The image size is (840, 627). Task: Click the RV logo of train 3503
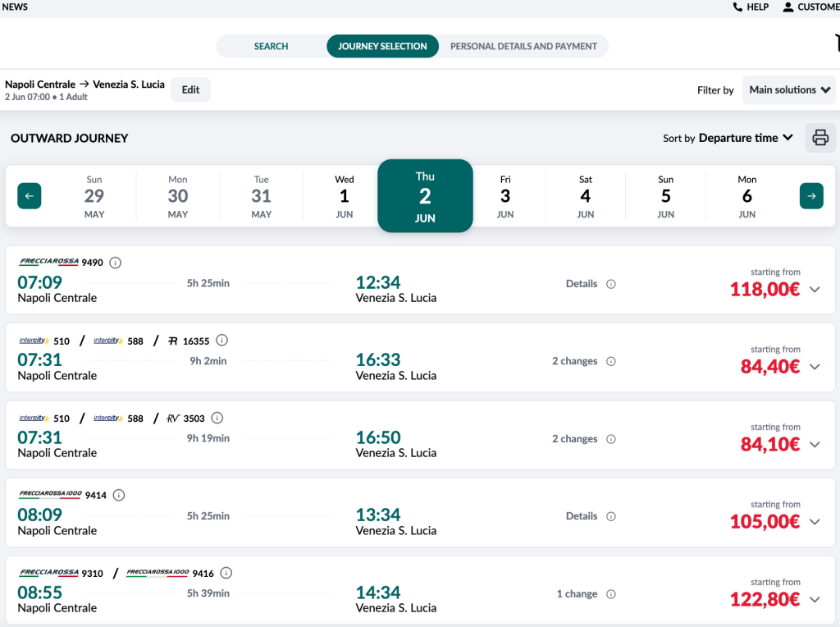(173, 418)
